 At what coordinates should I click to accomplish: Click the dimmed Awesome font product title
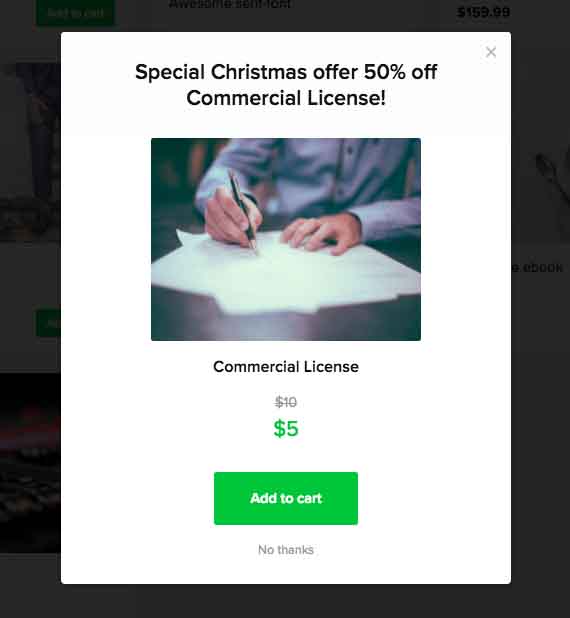tap(230, 4)
